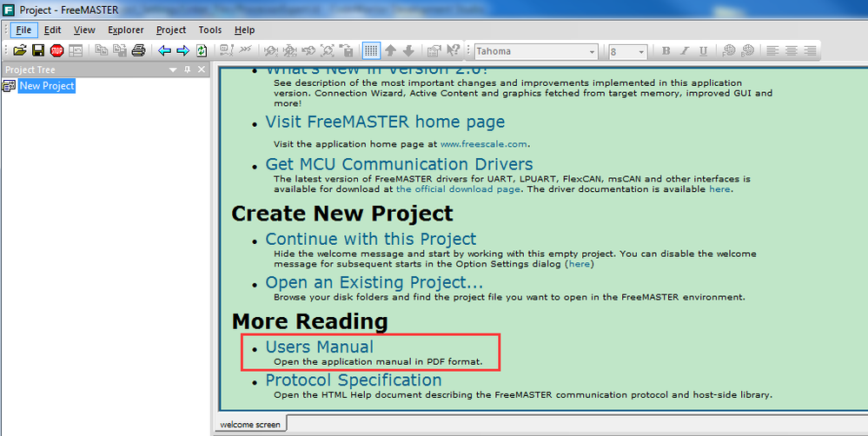Click the toolbar grip handle beside the font box
Screen dimensions: 868x436
tap(468, 51)
